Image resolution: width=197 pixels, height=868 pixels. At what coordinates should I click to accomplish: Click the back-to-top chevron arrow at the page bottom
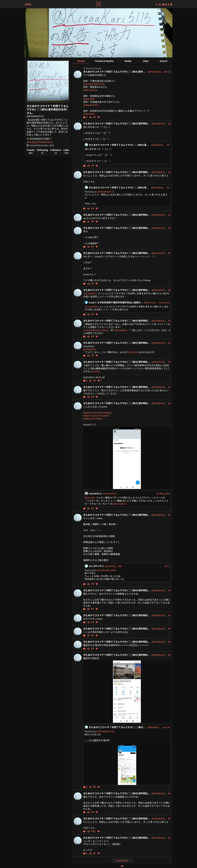point(122,866)
